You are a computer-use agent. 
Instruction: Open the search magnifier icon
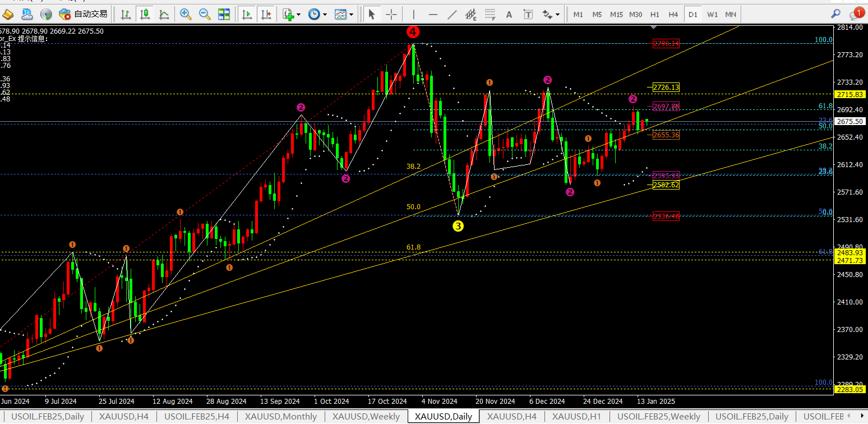[836, 14]
